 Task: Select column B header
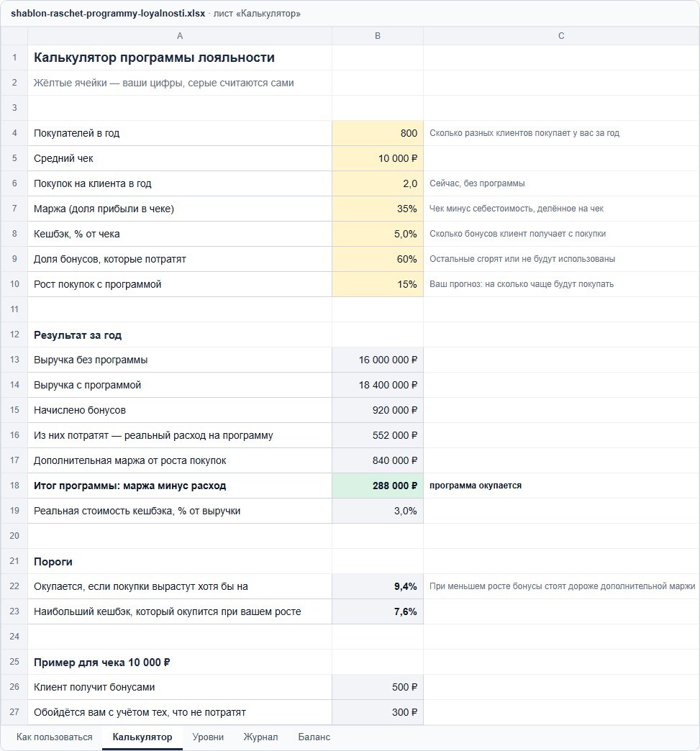378,36
